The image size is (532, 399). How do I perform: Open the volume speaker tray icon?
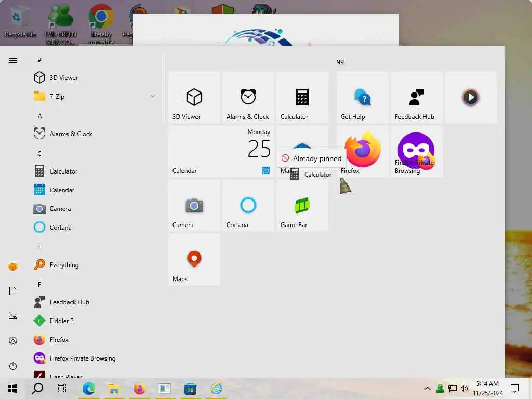tap(464, 389)
